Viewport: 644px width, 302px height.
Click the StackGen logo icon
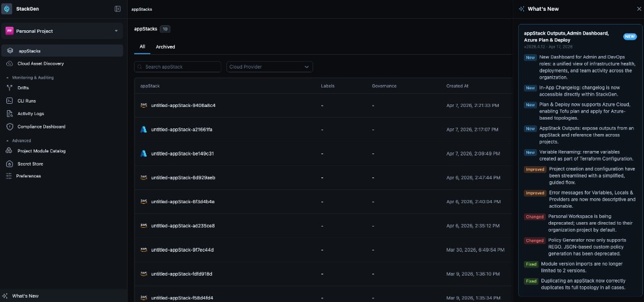tap(7, 9)
